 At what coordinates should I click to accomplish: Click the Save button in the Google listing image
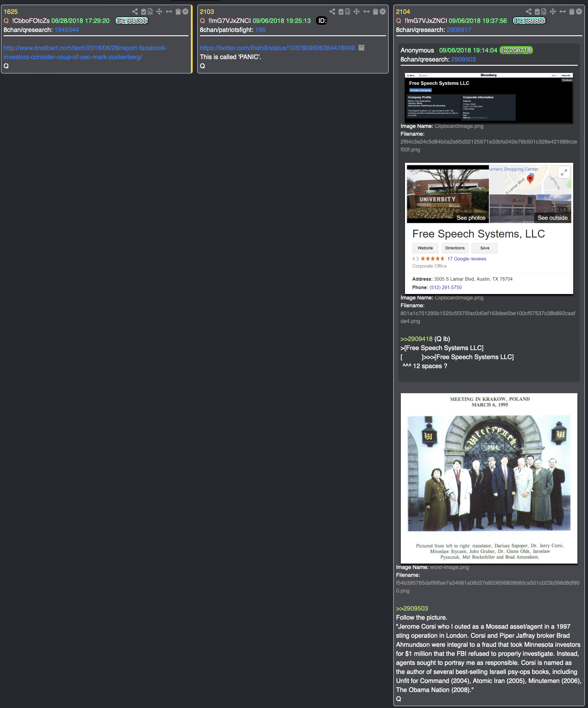(485, 248)
